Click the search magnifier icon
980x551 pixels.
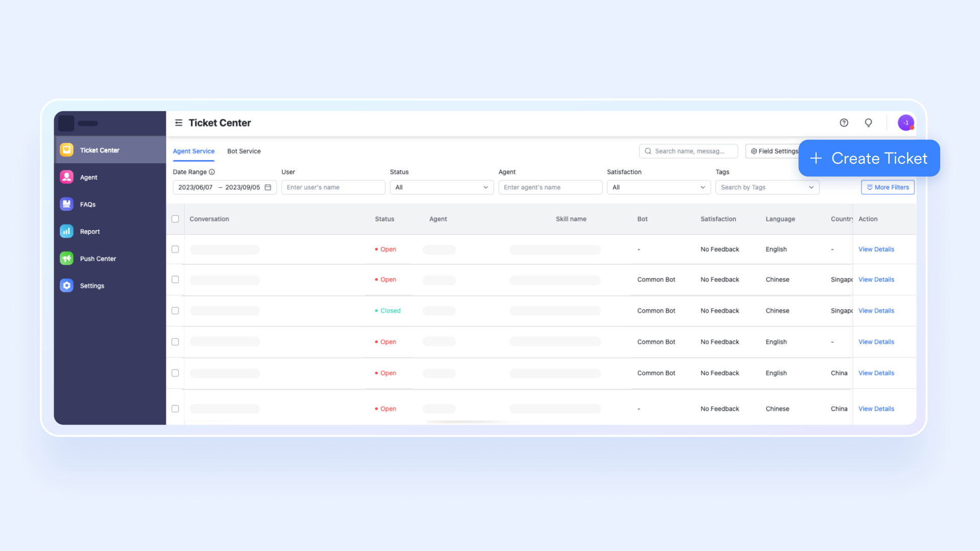point(648,151)
